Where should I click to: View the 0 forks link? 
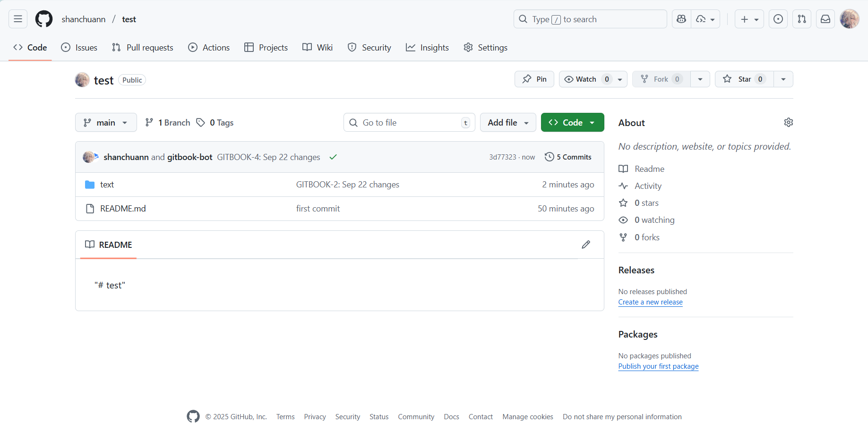[639, 237]
